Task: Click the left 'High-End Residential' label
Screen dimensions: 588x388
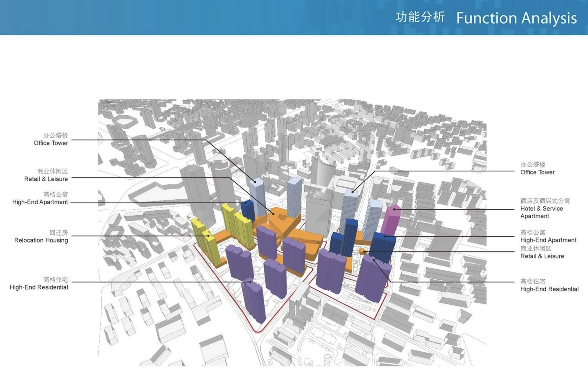Action: (x=39, y=287)
